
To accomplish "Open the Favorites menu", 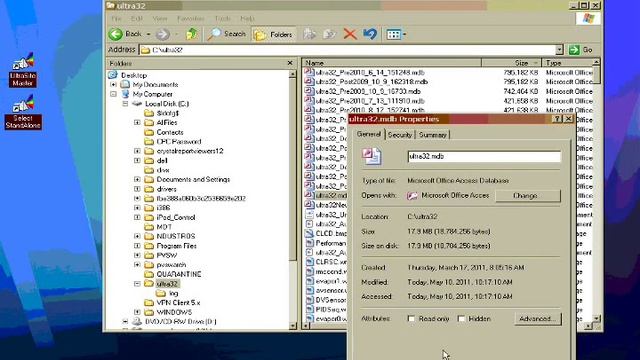I will pos(191,19).
